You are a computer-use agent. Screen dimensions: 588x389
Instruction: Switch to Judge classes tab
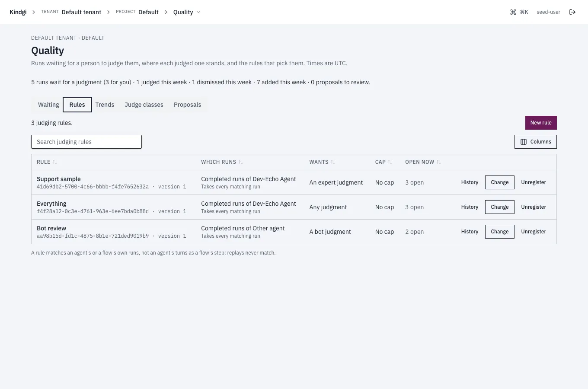144,105
